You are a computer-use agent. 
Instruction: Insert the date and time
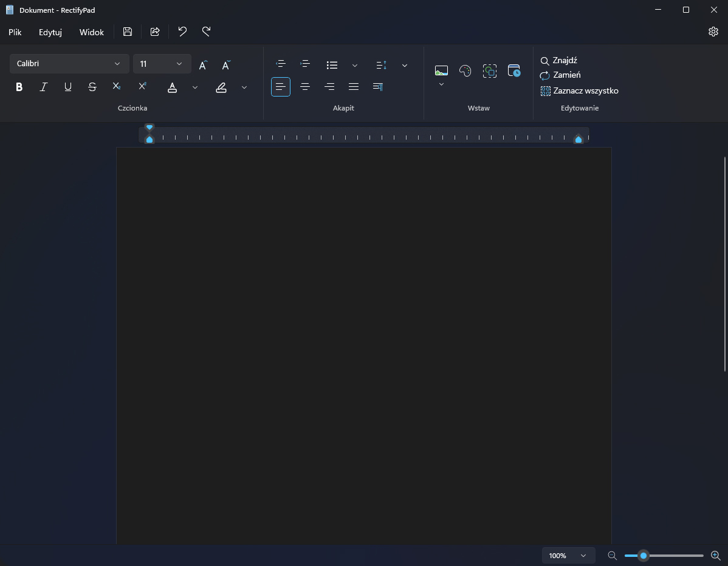tap(513, 71)
